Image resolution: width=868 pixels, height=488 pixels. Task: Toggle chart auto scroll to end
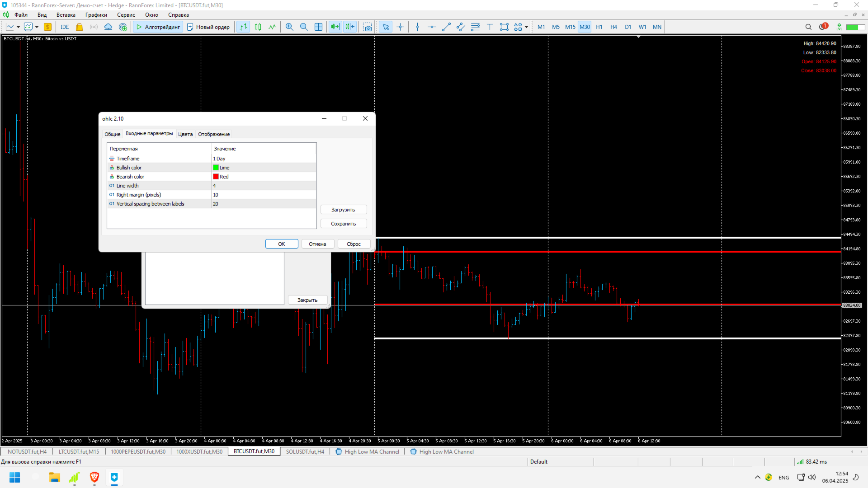point(335,27)
